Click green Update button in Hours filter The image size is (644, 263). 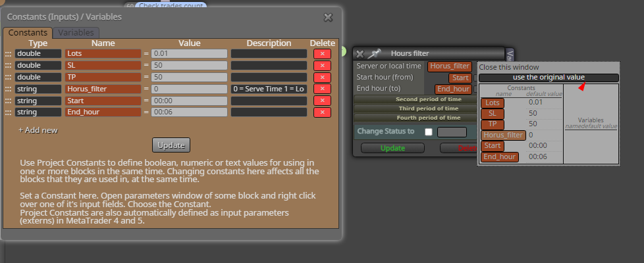(x=392, y=148)
